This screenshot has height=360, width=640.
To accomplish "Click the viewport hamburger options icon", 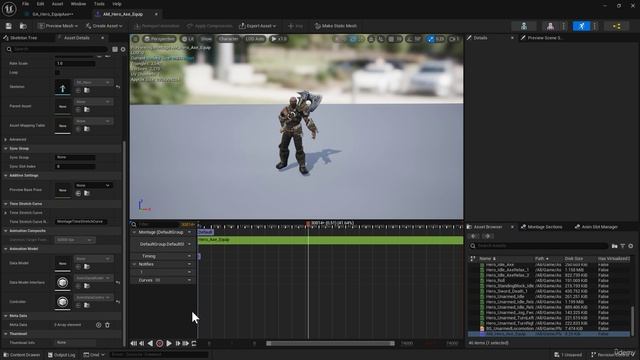I will (136, 39).
